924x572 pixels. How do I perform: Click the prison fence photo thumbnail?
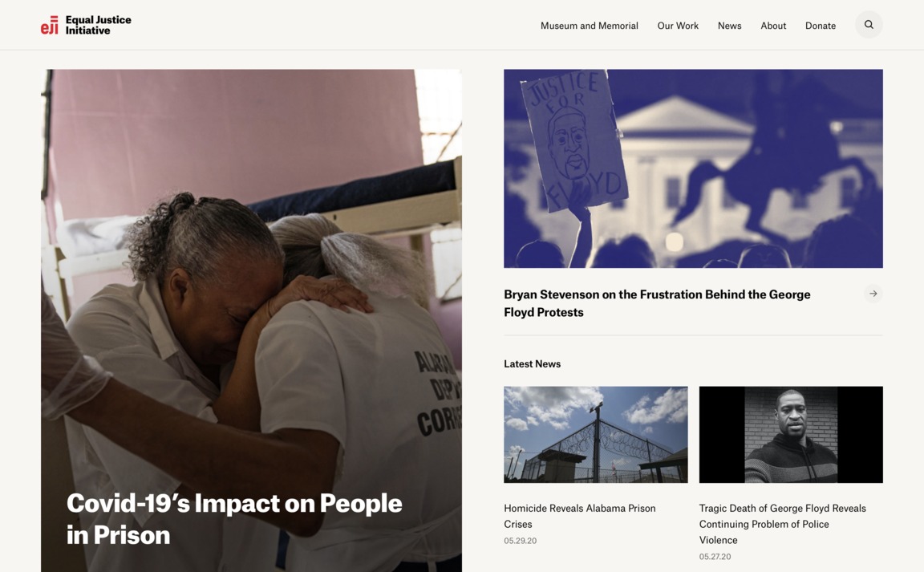pos(596,435)
